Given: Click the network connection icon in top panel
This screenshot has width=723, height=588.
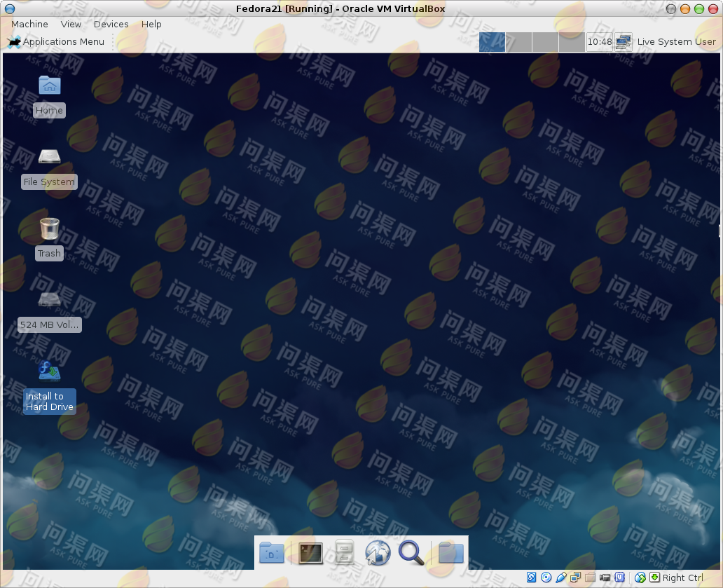Looking at the screenshot, I should (x=624, y=41).
